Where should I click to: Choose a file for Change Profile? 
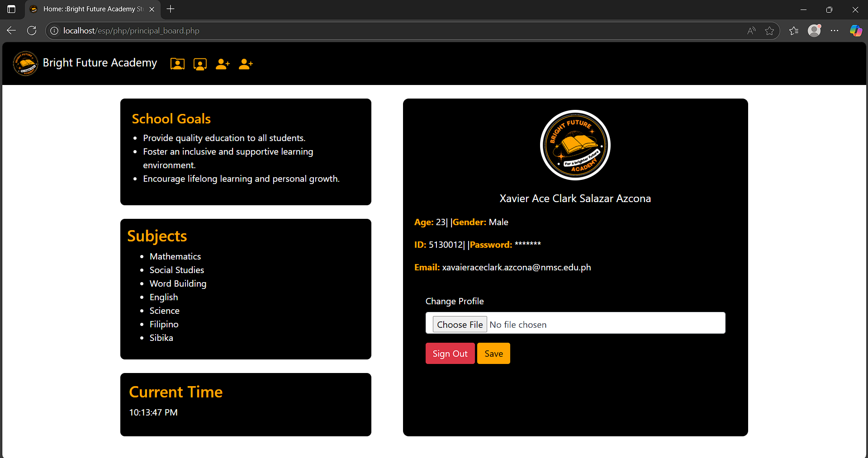pos(459,324)
